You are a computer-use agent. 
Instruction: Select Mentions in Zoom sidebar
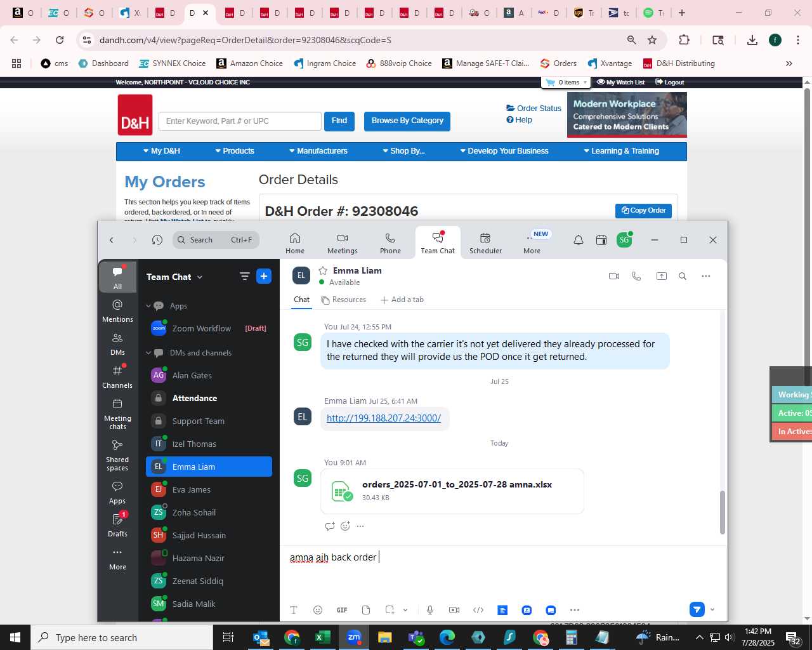(x=117, y=311)
